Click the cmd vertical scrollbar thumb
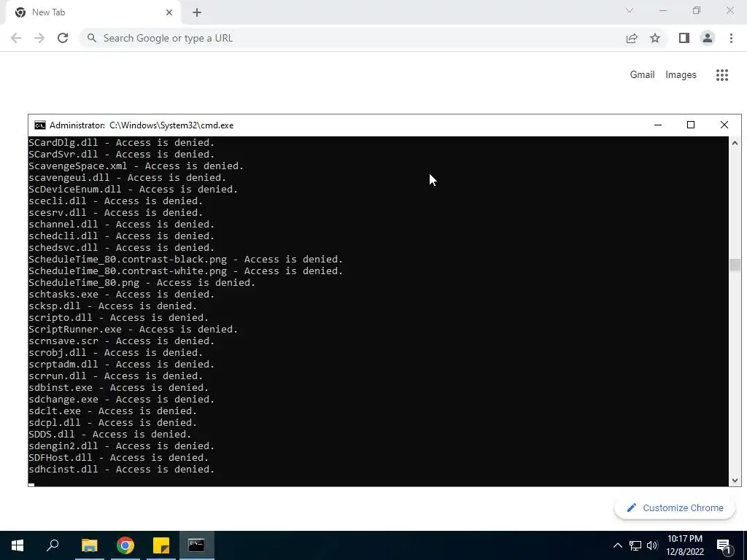This screenshot has height=560, width=747. coord(735,265)
